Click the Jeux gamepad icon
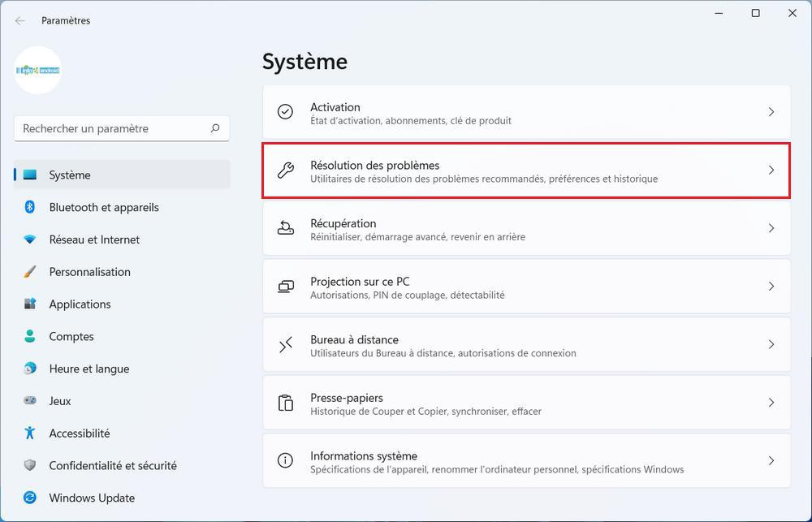This screenshot has width=812, height=522. [30, 400]
